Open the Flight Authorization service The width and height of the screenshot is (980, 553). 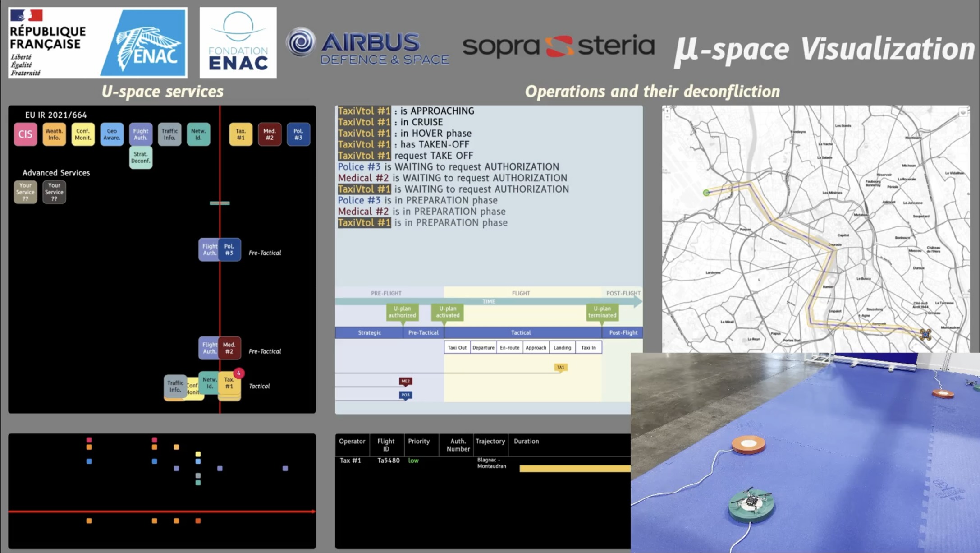(140, 134)
